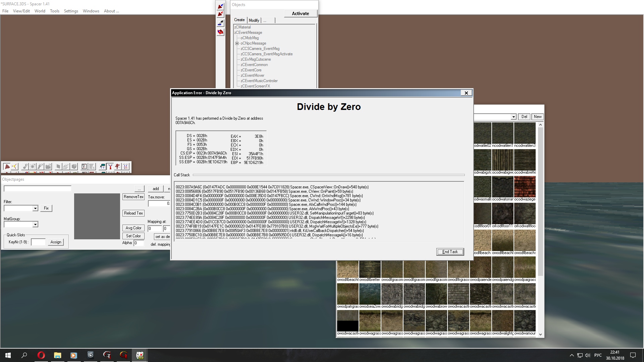Click the Avg Color button
This screenshot has width=644, height=362.
click(133, 228)
